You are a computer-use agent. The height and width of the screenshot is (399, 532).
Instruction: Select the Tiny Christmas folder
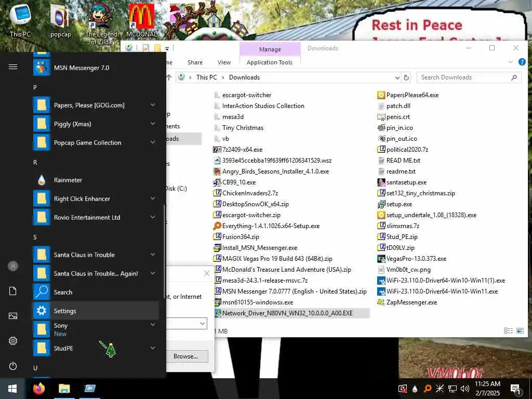[x=239, y=128]
